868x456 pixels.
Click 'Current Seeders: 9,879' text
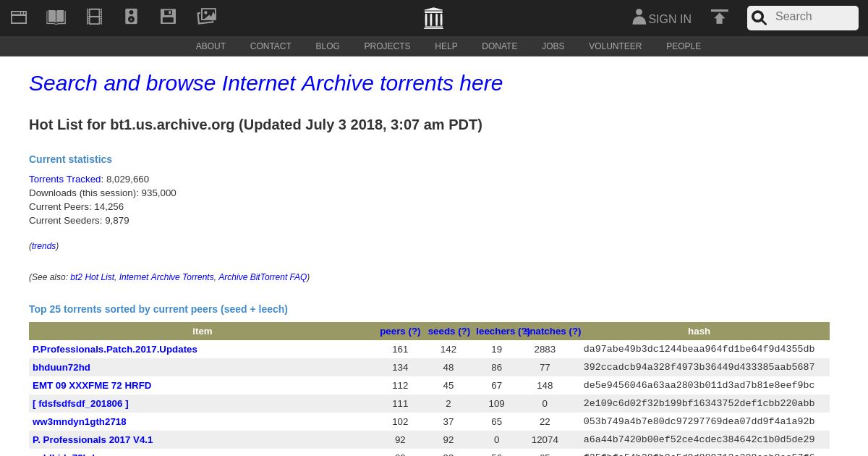tap(79, 221)
